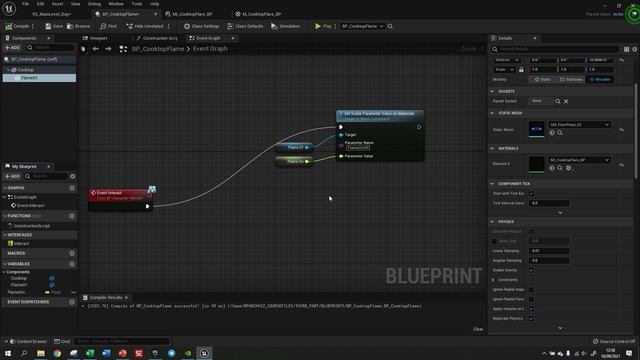The height and width of the screenshot is (360, 640).
Task: Navigate forward in graph history
Action: [x=108, y=49]
